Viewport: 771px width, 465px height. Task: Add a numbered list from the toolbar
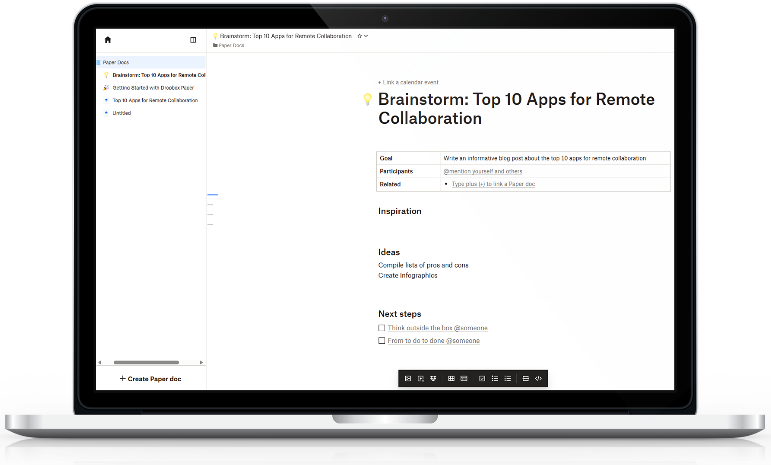click(508, 379)
